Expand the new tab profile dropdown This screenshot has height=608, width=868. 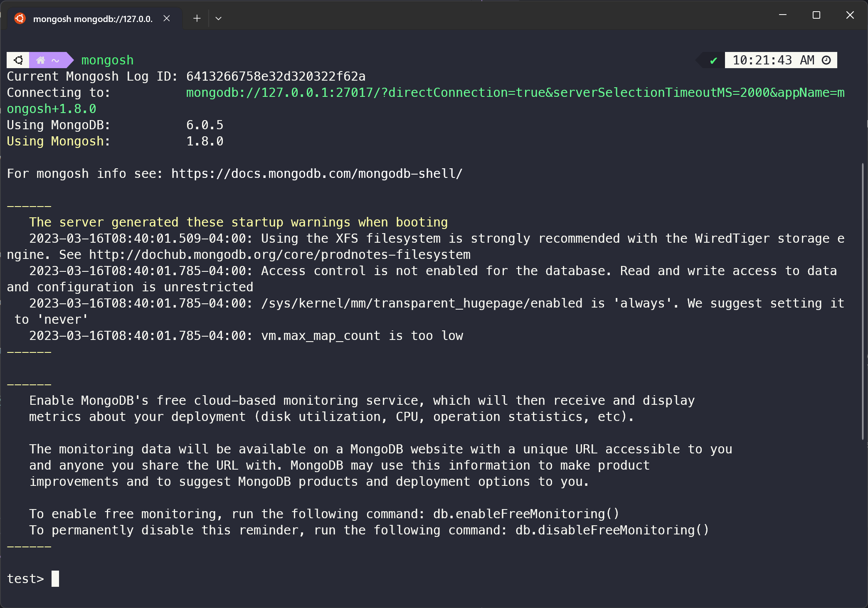click(x=218, y=18)
